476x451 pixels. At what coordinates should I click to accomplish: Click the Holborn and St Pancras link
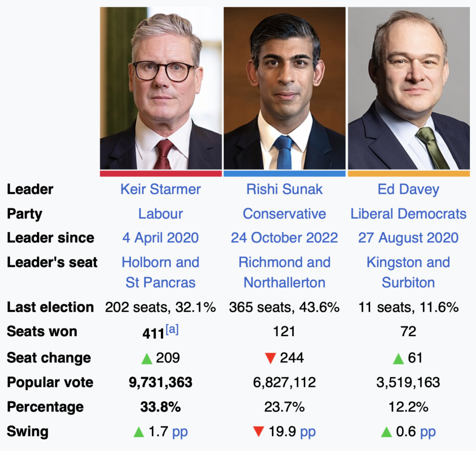(161, 262)
